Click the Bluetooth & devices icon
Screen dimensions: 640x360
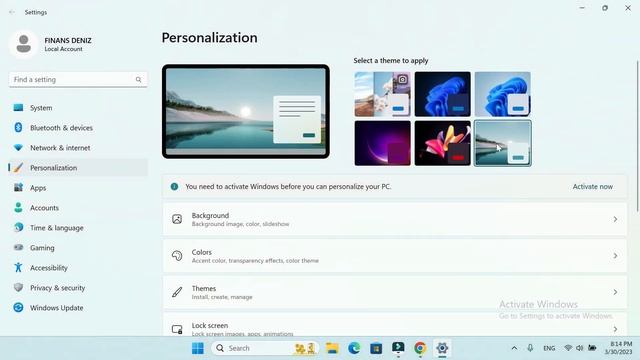[18, 127]
